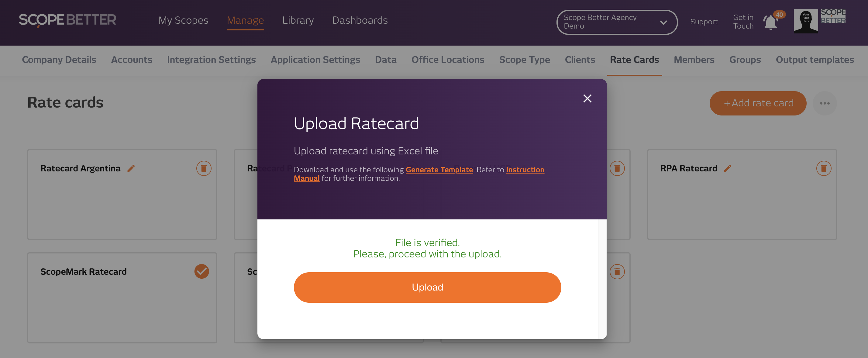Switch to Company Details tab

[59, 60]
